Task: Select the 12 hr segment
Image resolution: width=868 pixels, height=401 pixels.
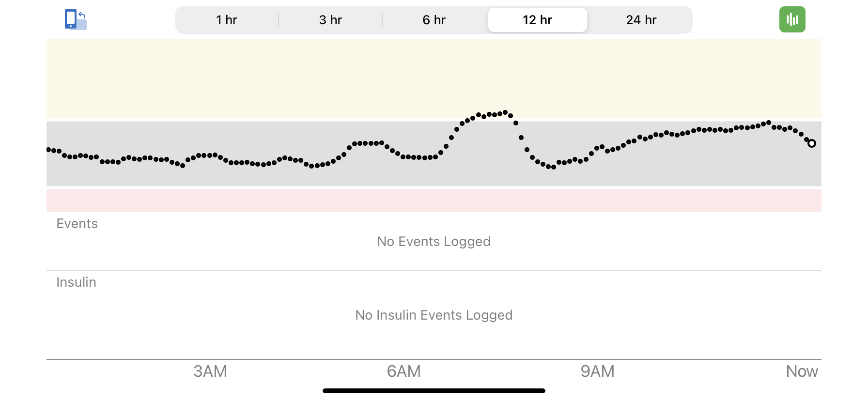Action: point(538,20)
